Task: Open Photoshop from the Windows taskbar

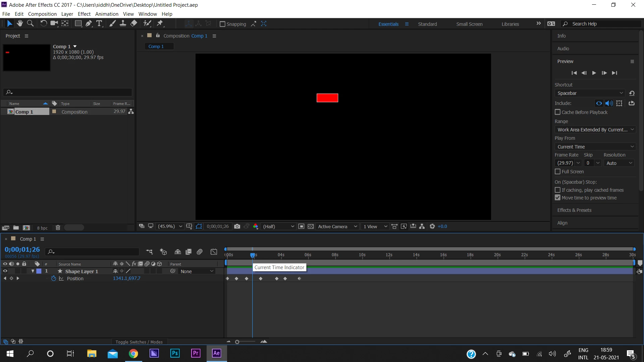Action: tap(175, 353)
